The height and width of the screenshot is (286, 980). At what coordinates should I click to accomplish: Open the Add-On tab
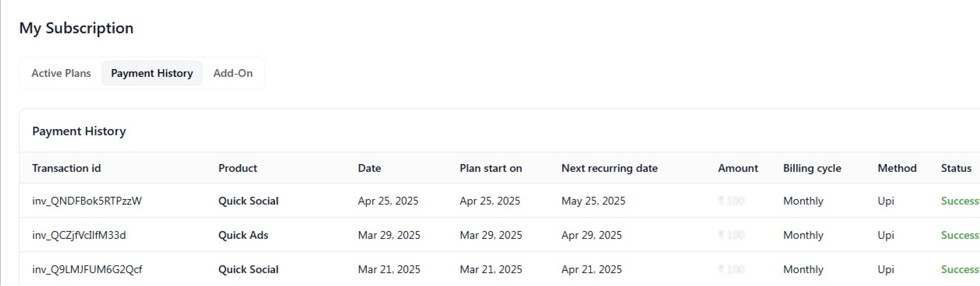tap(233, 73)
